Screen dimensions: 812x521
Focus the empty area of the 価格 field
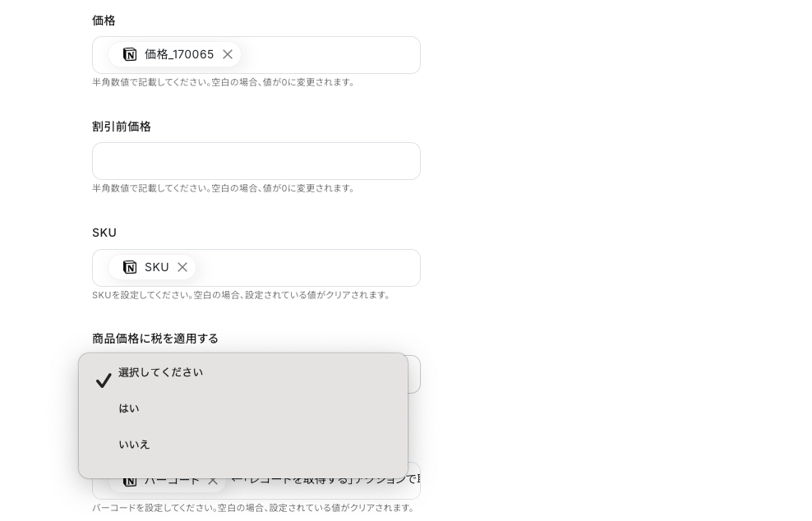pos(330,55)
